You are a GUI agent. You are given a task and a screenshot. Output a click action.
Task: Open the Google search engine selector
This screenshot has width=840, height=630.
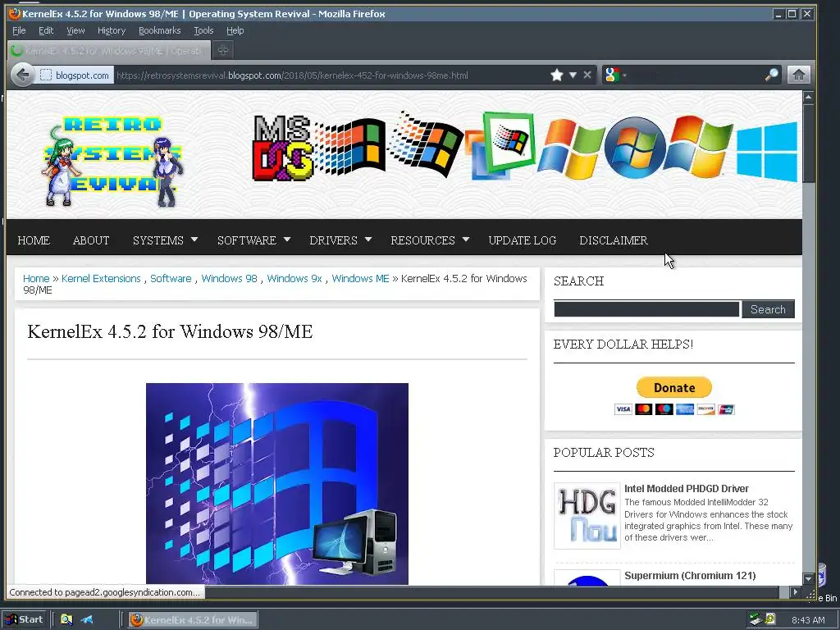tap(615, 75)
